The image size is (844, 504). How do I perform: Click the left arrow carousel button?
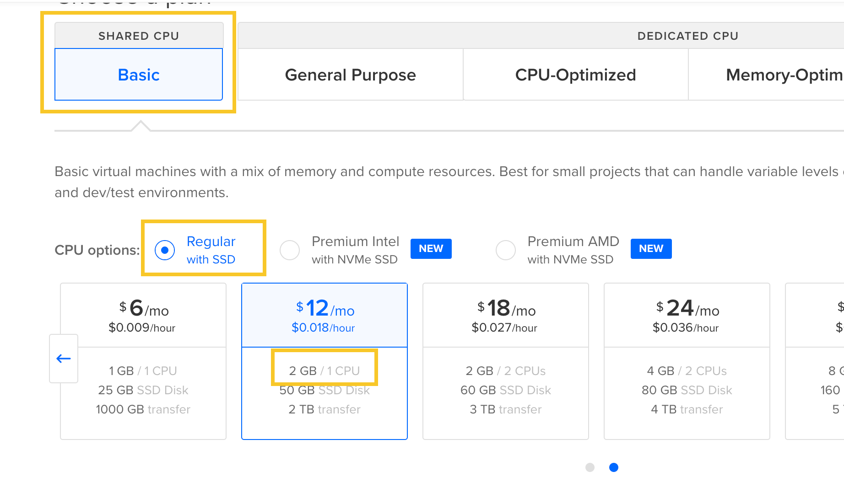pyautogui.click(x=64, y=359)
